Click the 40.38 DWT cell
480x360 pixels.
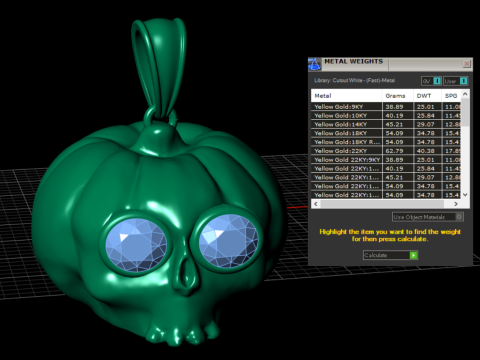[427, 151]
